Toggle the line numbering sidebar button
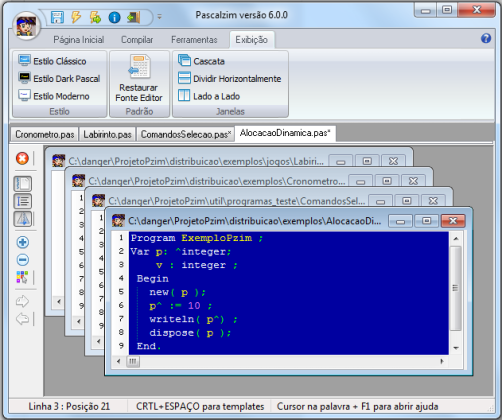Screen dimensions: 502x420 click(x=23, y=201)
